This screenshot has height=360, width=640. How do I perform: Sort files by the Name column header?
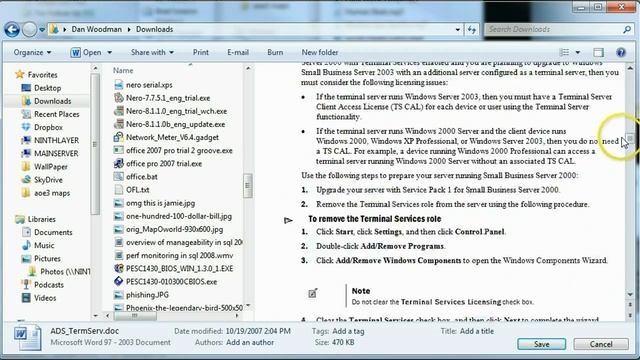(x=123, y=70)
